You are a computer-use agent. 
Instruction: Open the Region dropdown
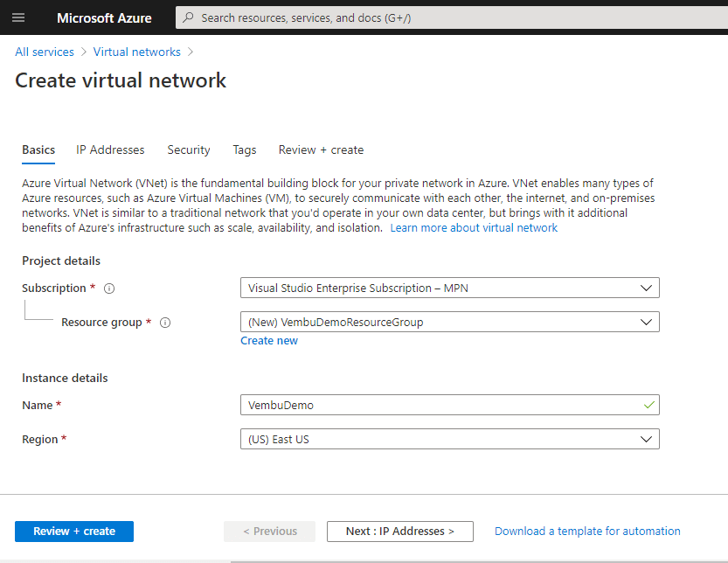(x=450, y=439)
